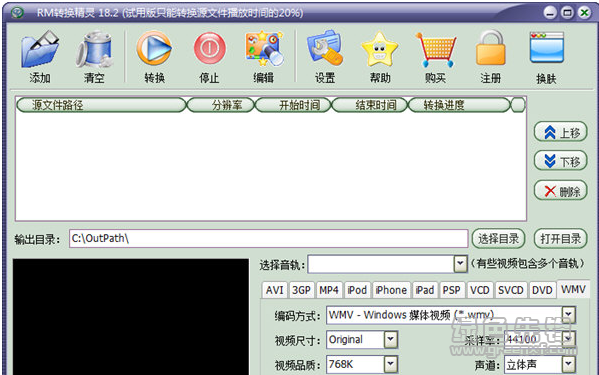Switch to the iPad tab
The width and height of the screenshot is (599, 375).
pos(425,290)
